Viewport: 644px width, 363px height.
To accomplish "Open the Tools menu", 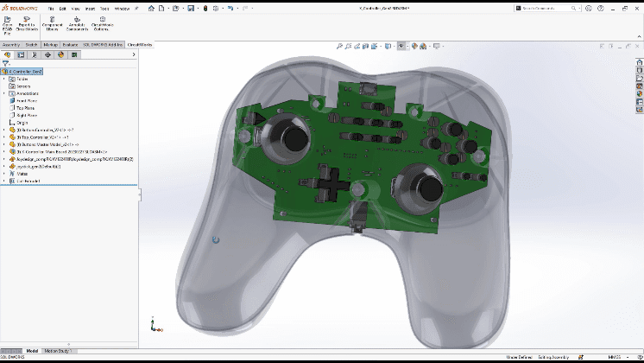I will 104,9.
